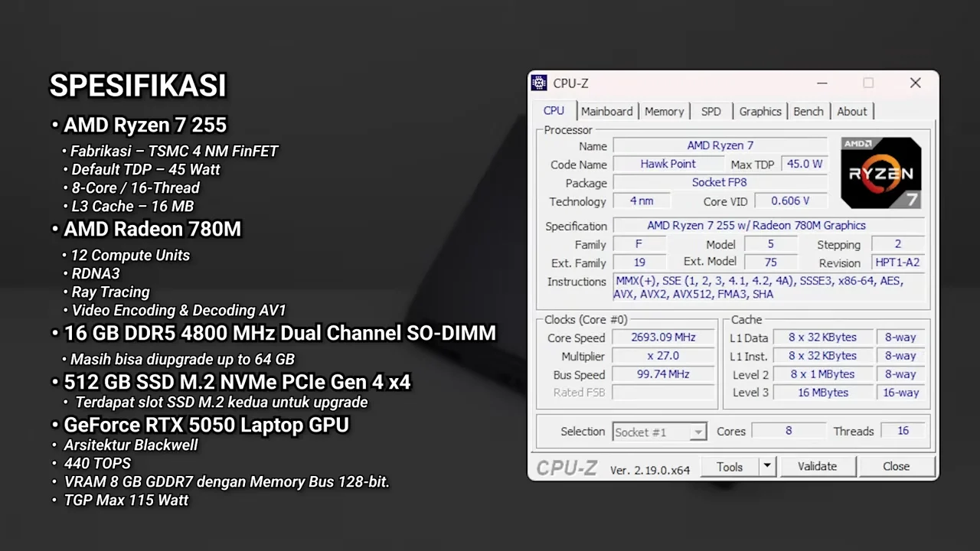Screen dimensions: 980x551
Task: Switch to the Mainboard tab
Action: [x=606, y=111]
